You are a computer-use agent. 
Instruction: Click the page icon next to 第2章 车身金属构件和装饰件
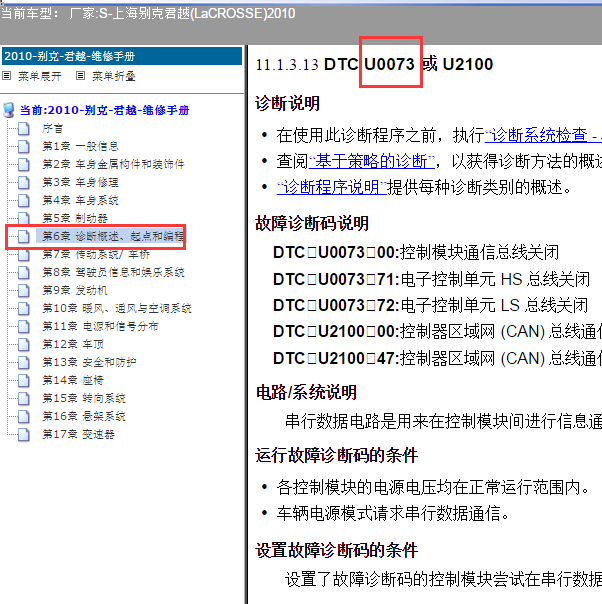[24, 164]
